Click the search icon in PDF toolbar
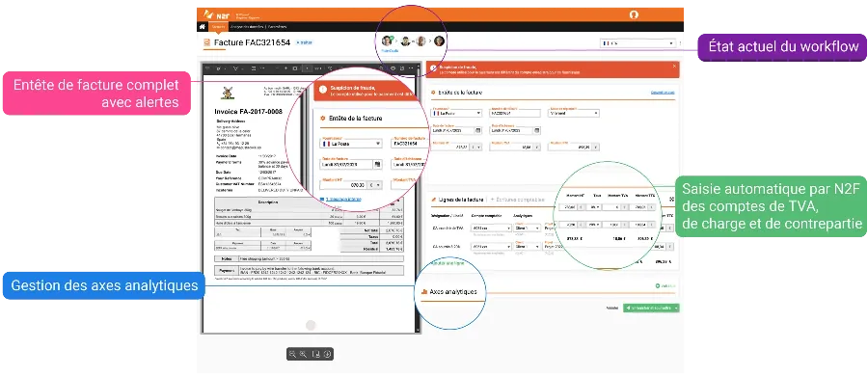Image resolution: width=868 pixels, height=376 pixels. point(381,68)
